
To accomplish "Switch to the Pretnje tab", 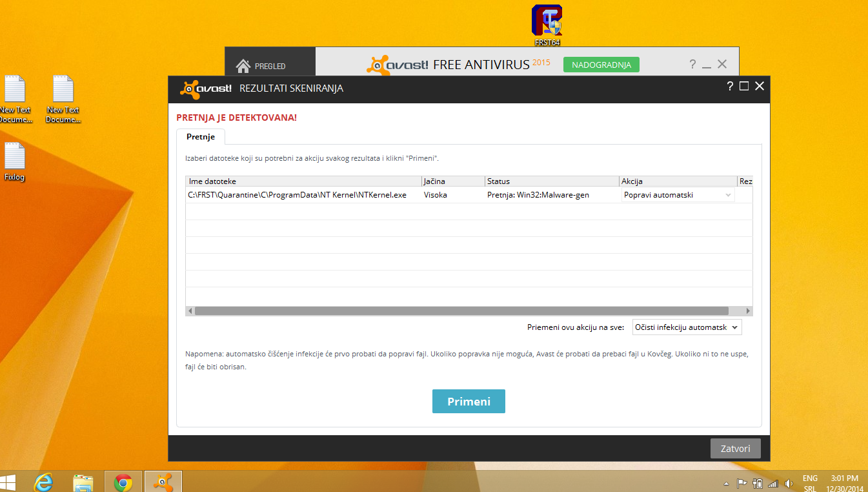I will [201, 137].
